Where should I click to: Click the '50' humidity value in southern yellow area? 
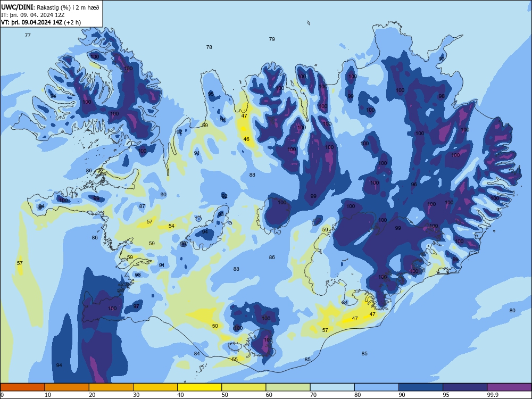pyautogui.click(x=215, y=326)
